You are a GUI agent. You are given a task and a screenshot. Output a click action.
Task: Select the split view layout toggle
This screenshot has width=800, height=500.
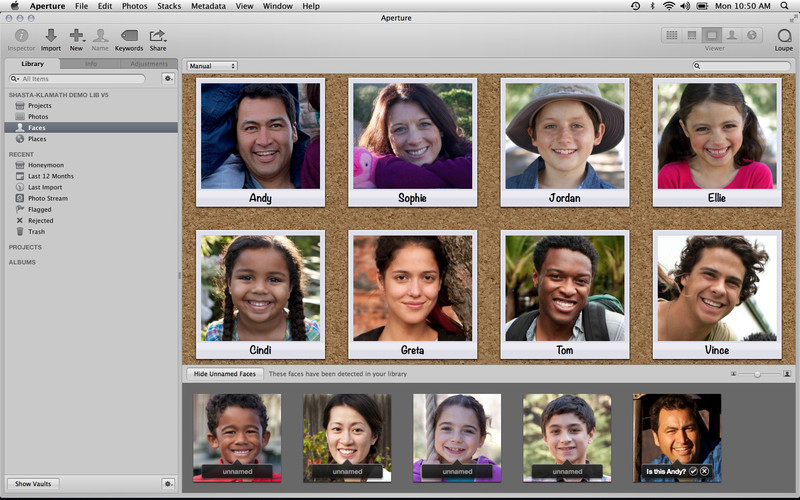point(692,35)
